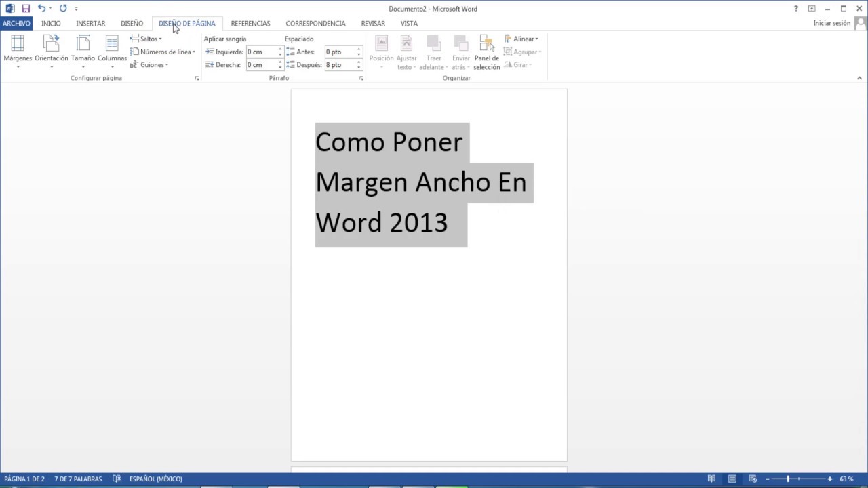Click the Posición object position button
Viewport: 868px width, 488px height.
pos(381,52)
